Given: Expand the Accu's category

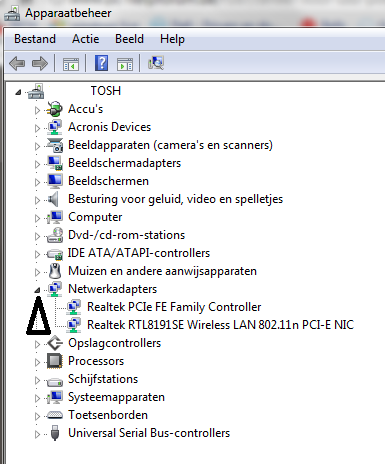Looking at the screenshot, I should (x=37, y=110).
